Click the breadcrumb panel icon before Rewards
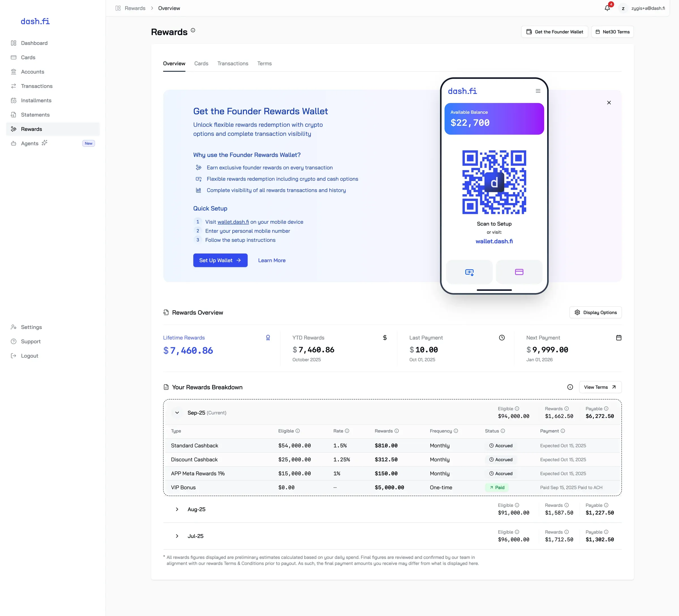 (x=118, y=8)
